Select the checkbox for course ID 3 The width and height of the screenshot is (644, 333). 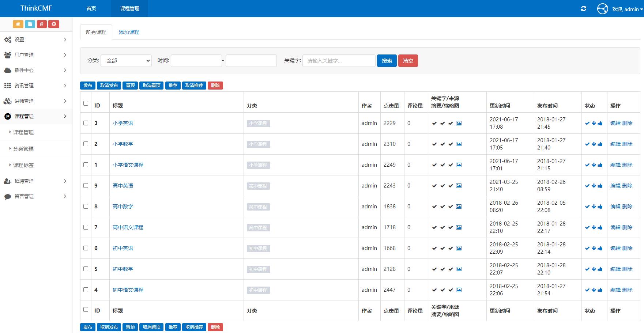(86, 123)
